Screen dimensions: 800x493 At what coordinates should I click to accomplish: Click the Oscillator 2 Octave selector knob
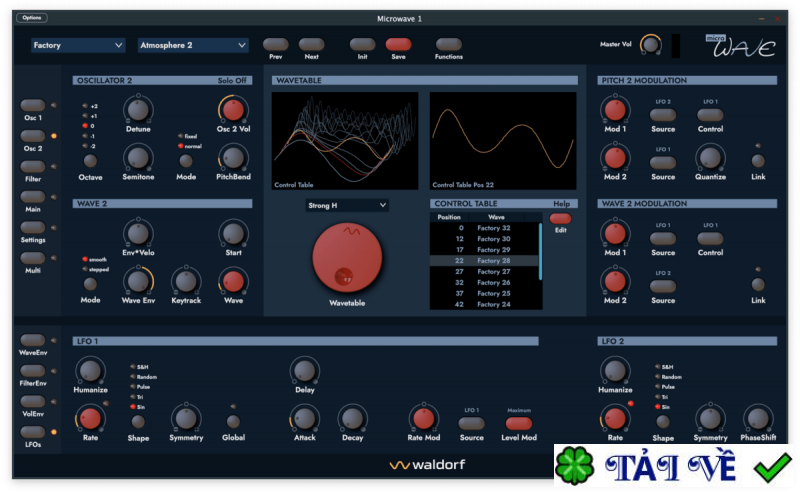[x=90, y=161]
